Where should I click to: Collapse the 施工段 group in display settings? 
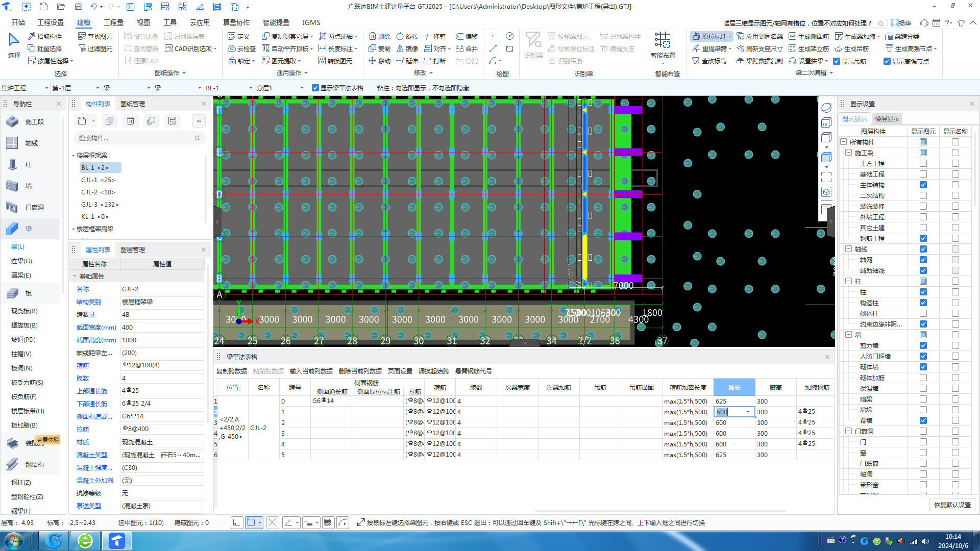(x=848, y=153)
